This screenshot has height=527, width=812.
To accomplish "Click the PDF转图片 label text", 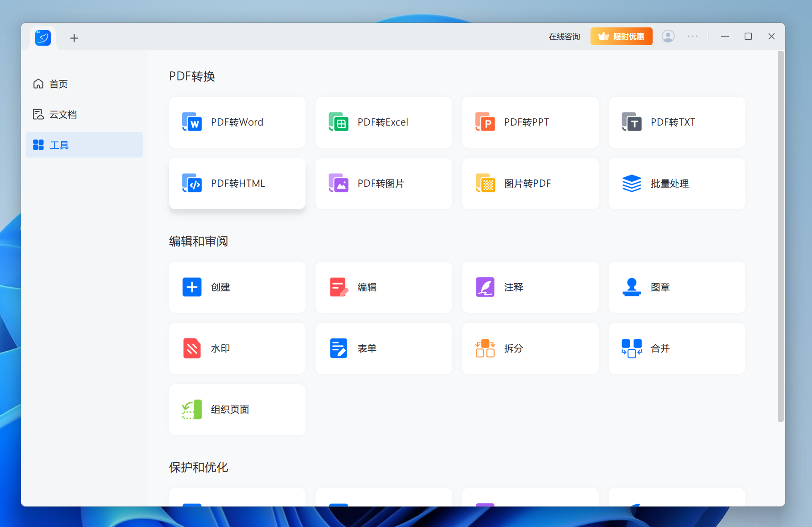I will (x=381, y=183).
